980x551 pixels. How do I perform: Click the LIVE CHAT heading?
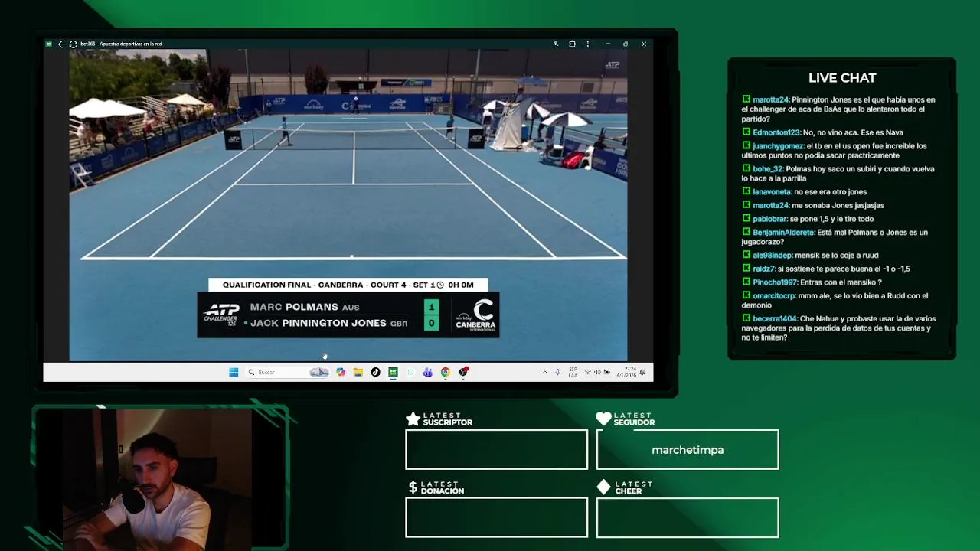click(x=842, y=78)
